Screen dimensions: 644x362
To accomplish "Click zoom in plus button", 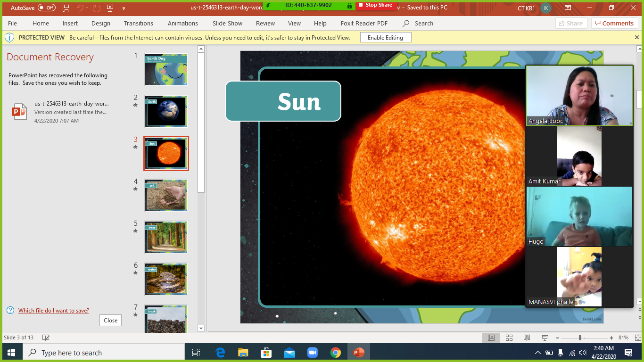I will 611,337.
